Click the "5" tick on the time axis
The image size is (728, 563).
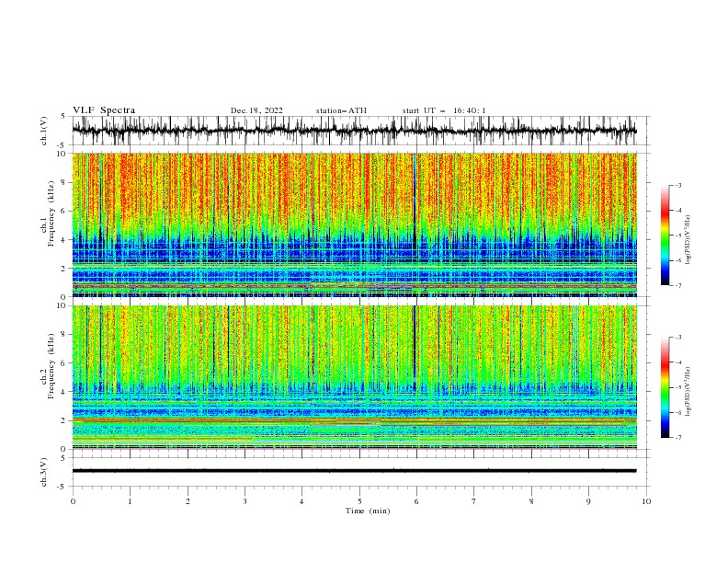click(359, 501)
